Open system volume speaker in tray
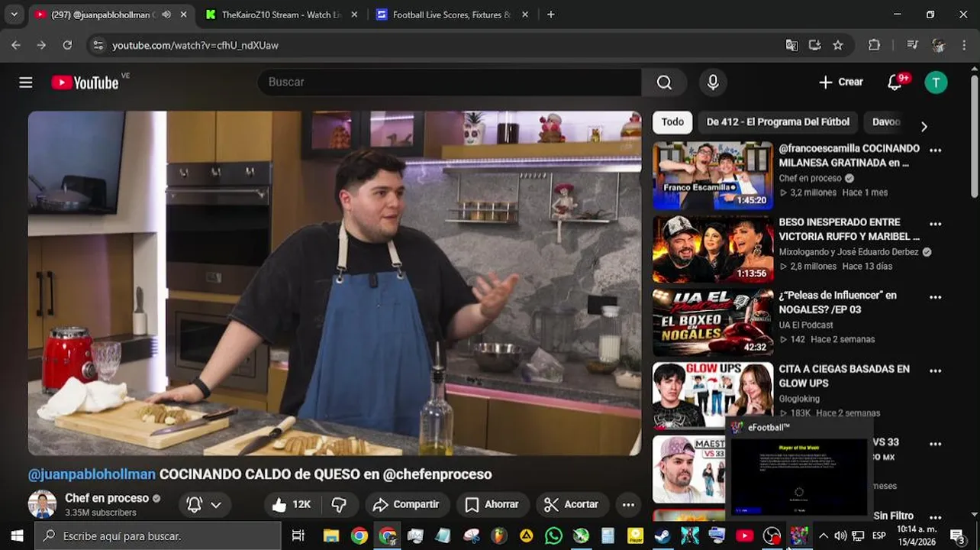 (840, 536)
